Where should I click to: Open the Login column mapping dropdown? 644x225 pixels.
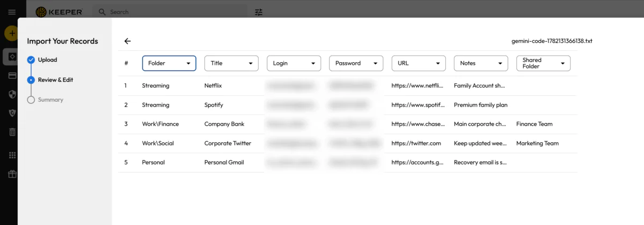pos(294,63)
